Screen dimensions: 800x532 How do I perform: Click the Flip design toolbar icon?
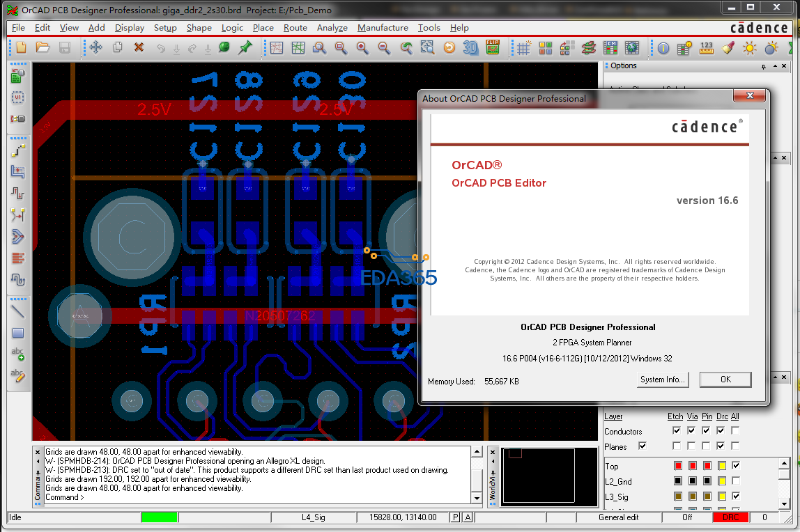click(493, 48)
